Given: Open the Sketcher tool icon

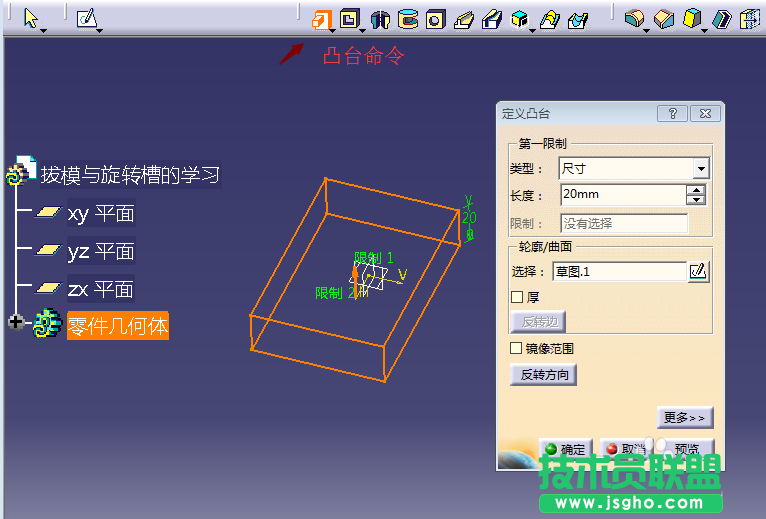Looking at the screenshot, I should pos(86,18).
